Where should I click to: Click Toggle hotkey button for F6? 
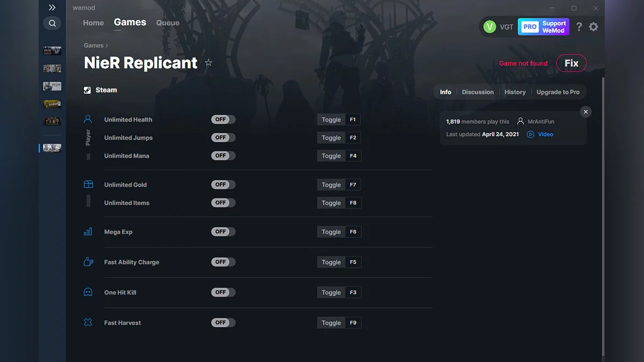pos(339,232)
